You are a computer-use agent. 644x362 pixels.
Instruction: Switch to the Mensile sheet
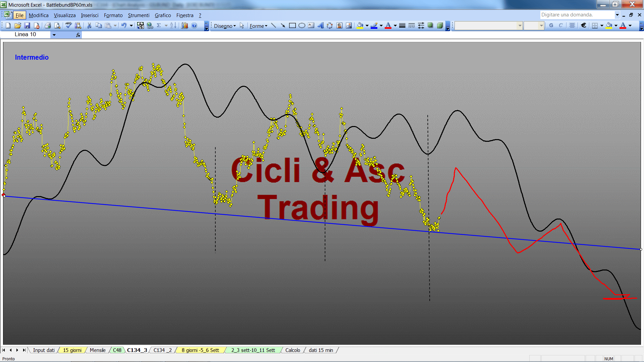[x=98, y=350]
